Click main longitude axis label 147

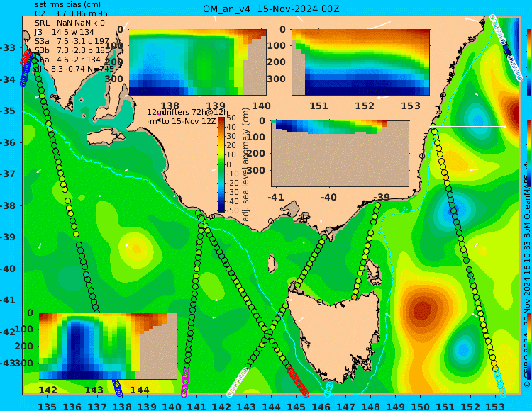tap(345, 406)
